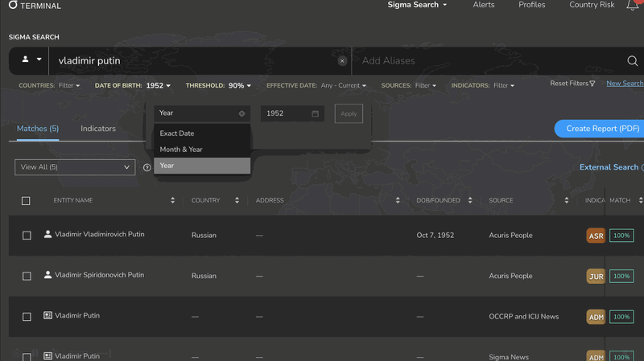Check the Vladimir Vladimirovich Putin row checkbox
Viewport: 644px width, 361px height.
click(x=27, y=236)
